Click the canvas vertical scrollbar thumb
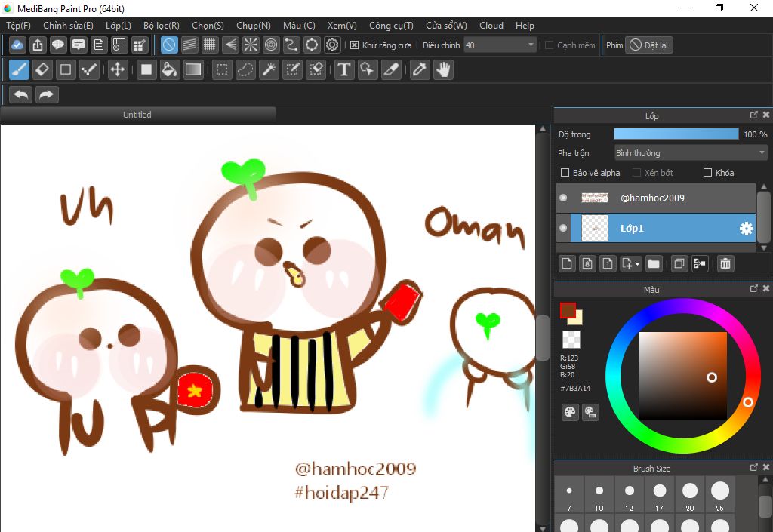773x532 pixels. pos(542,338)
